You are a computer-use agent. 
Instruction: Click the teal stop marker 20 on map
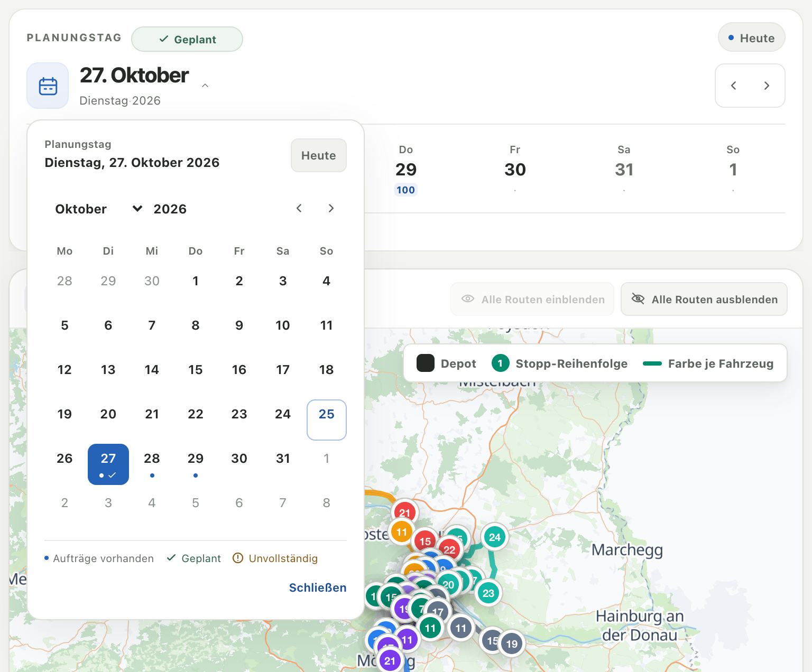click(448, 585)
